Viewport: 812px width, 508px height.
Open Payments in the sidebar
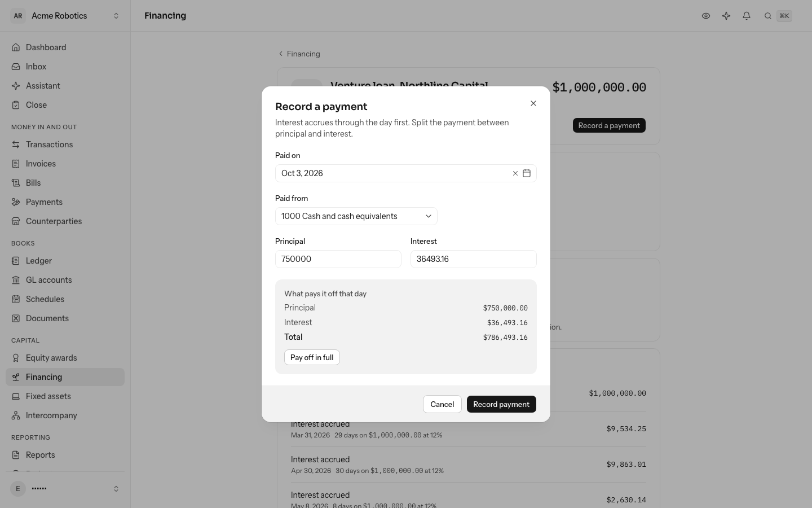(x=65, y=202)
